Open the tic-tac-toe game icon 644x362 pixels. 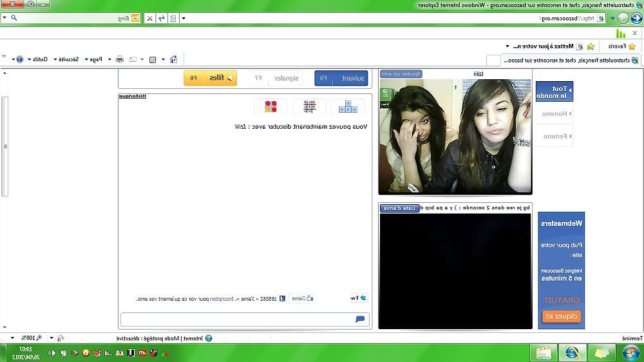(x=310, y=107)
